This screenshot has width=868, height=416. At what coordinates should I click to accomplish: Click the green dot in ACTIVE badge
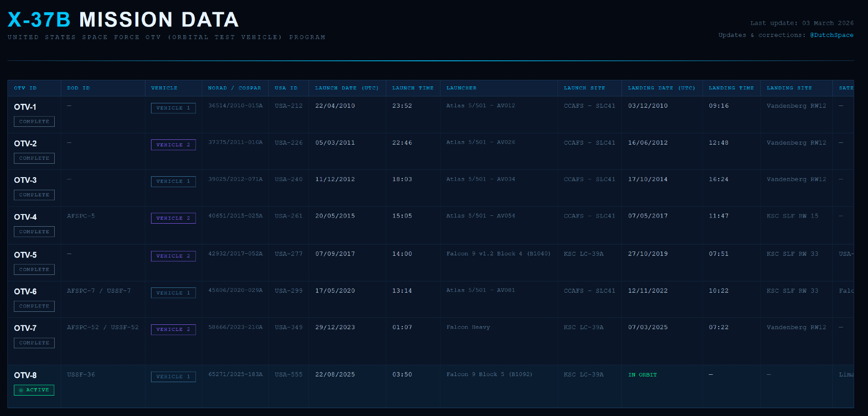pos(21,390)
